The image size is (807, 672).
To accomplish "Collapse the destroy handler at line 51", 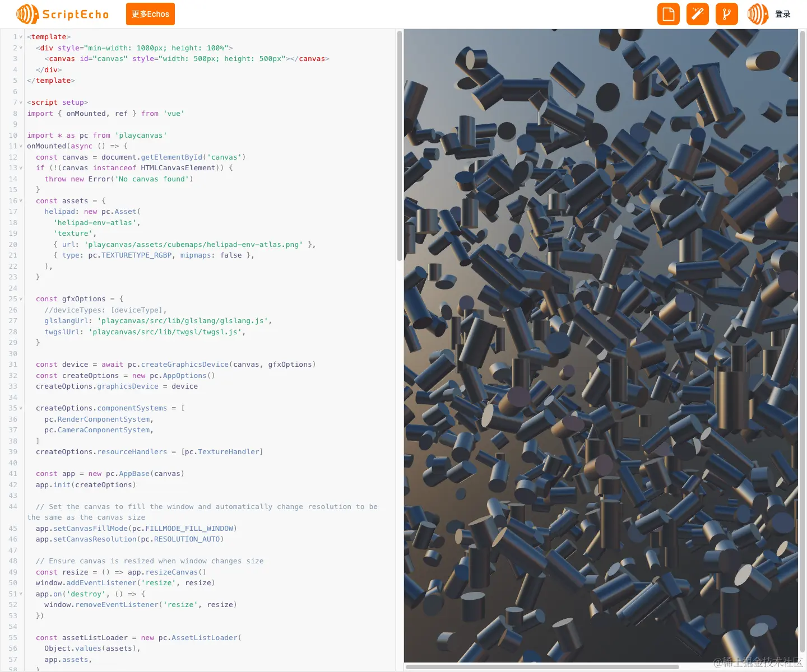I will click(21, 594).
